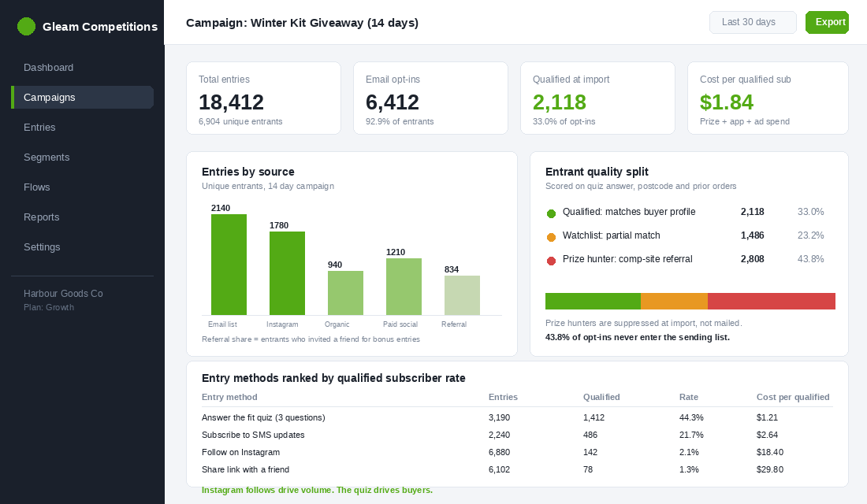The image size is (867, 504).
Task: Click the green segment of the quality split bar
Action: (593, 301)
